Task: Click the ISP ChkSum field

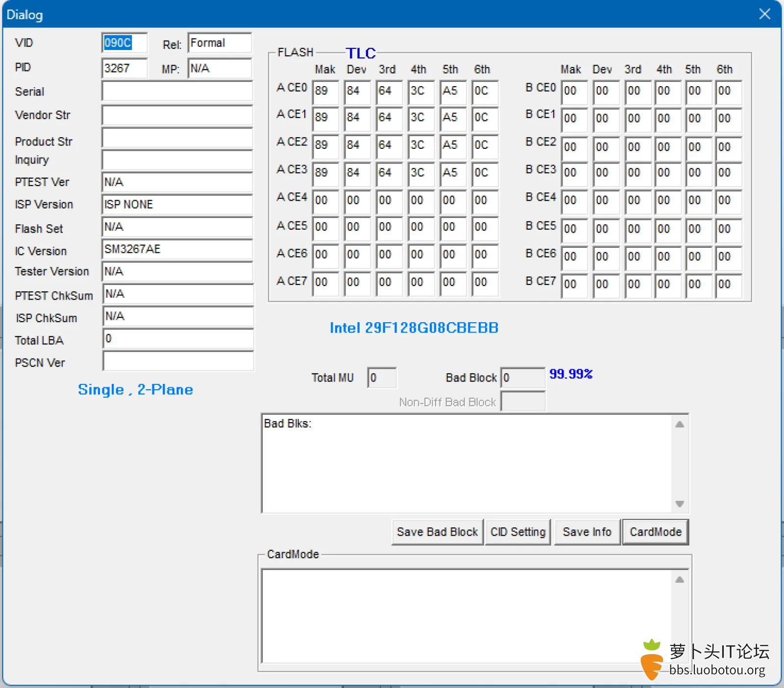Action: tap(178, 316)
